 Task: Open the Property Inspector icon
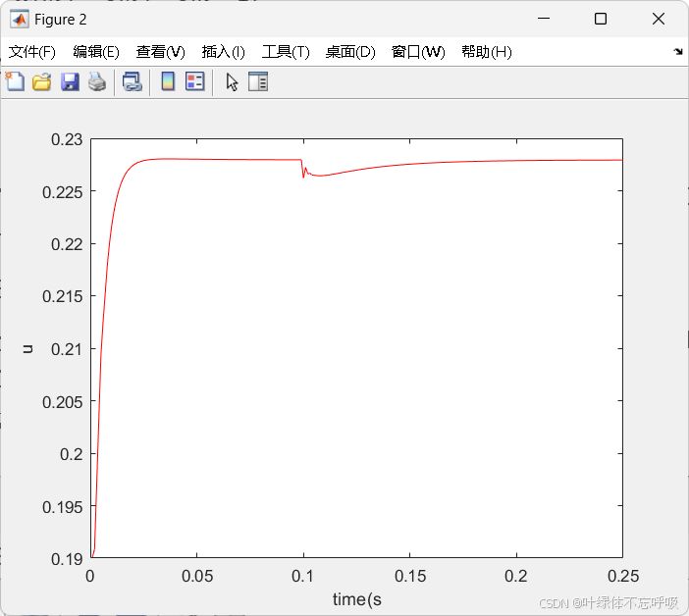(x=258, y=81)
